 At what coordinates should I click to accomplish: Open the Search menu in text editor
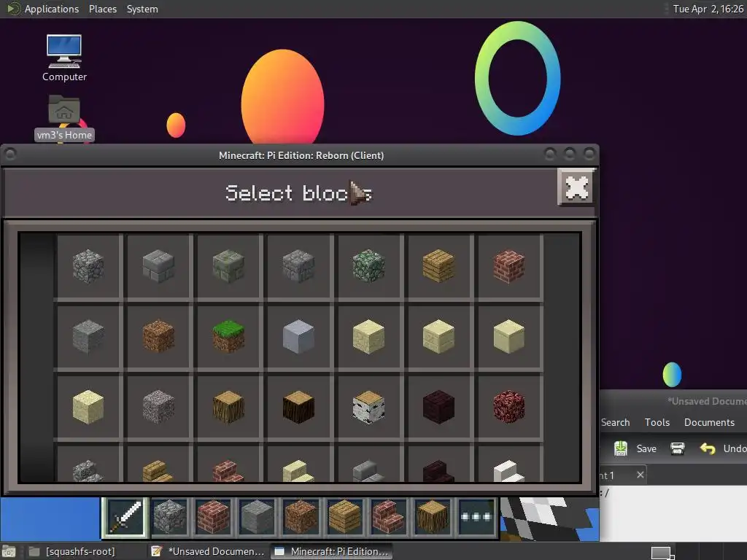pyautogui.click(x=615, y=422)
